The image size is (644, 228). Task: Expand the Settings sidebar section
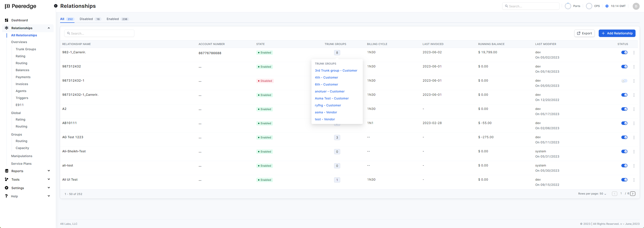click(x=49, y=188)
